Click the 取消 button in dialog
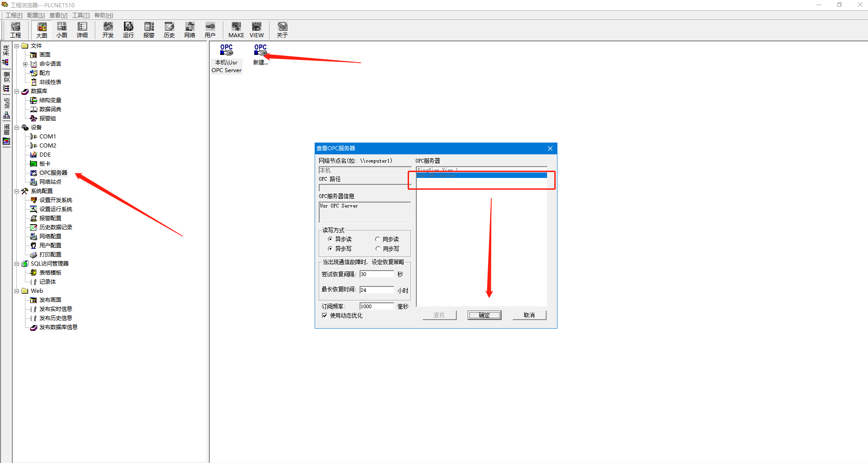This screenshot has height=463, width=868. pyautogui.click(x=529, y=315)
